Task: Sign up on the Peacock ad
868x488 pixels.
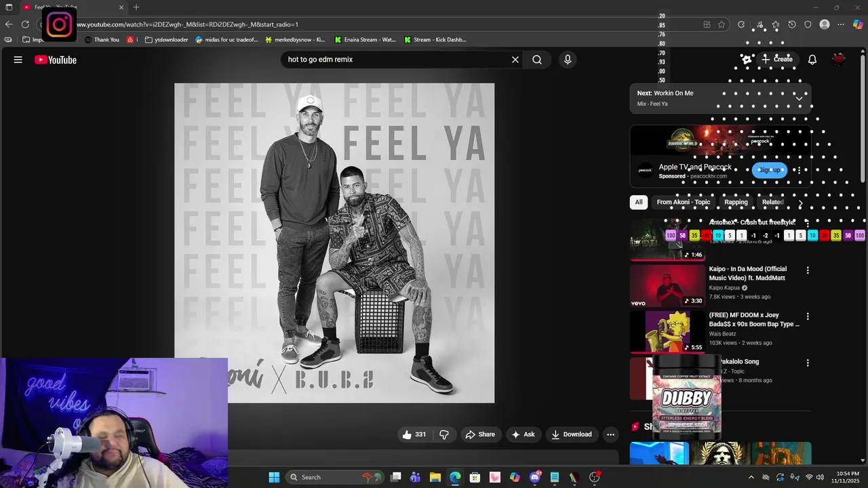Action: pos(769,170)
